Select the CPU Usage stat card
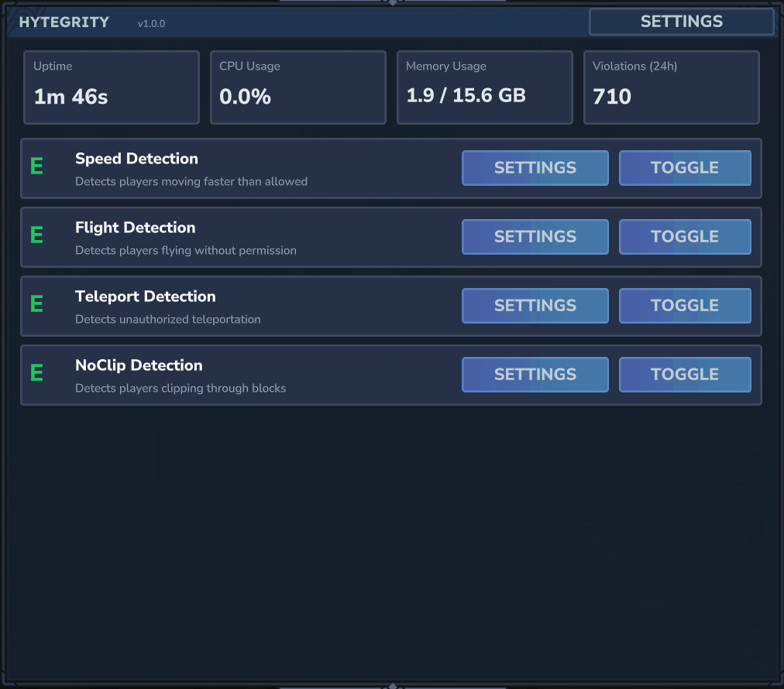784x689 pixels. click(298, 87)
